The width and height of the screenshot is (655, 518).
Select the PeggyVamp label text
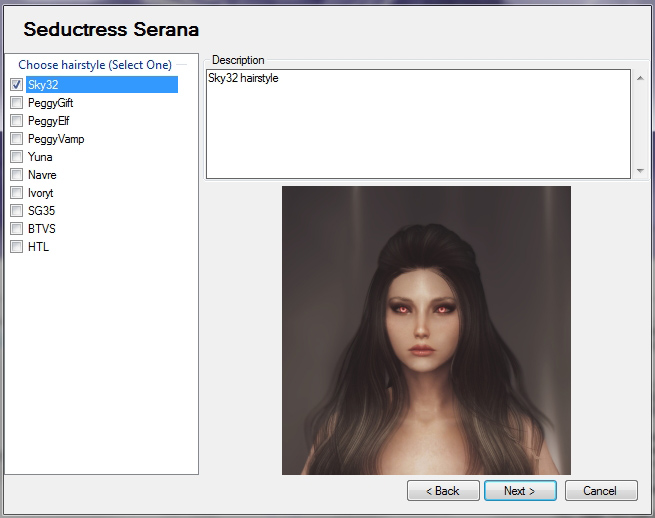point(56,139)
